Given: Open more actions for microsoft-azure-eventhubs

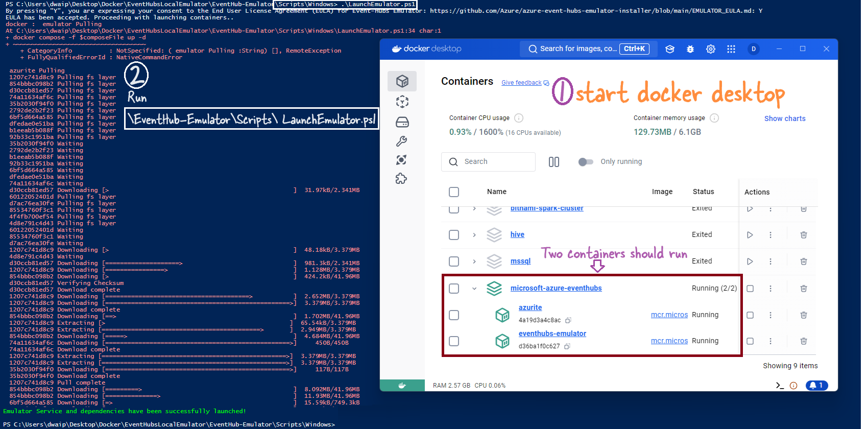Looking at the screenshot, I should point(770,289).
